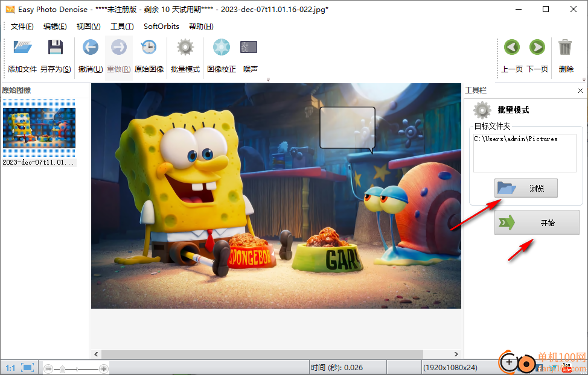Open the File (文件) menu
588x375 pixels.
(22, 26)
